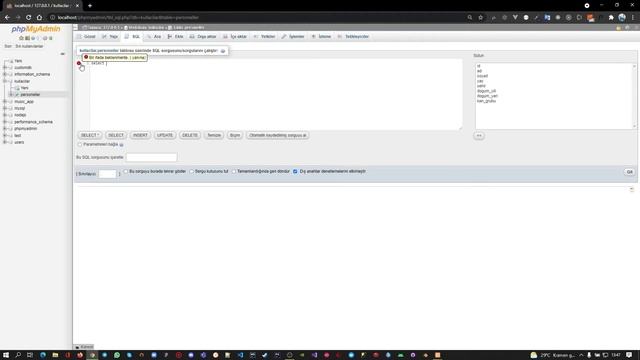Open Task View in the taskbar
This screenshot has width=640, height=360.
[x=30, y=355]
